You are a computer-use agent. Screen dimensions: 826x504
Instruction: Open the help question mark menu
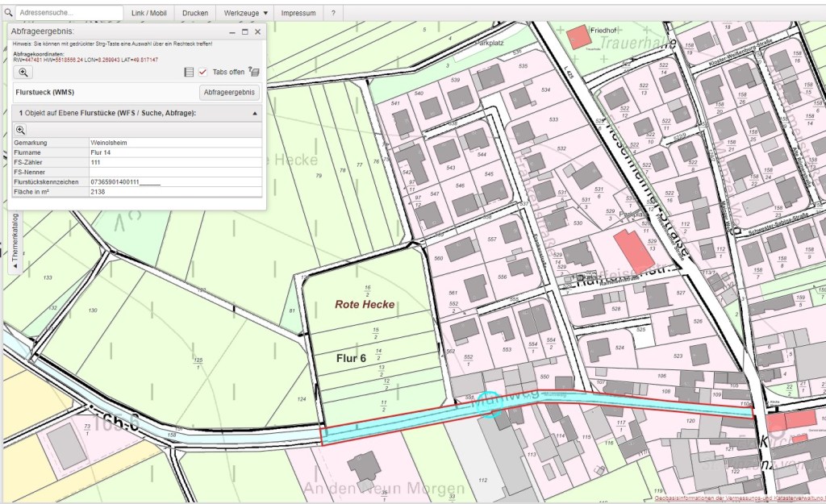point(332,14)
